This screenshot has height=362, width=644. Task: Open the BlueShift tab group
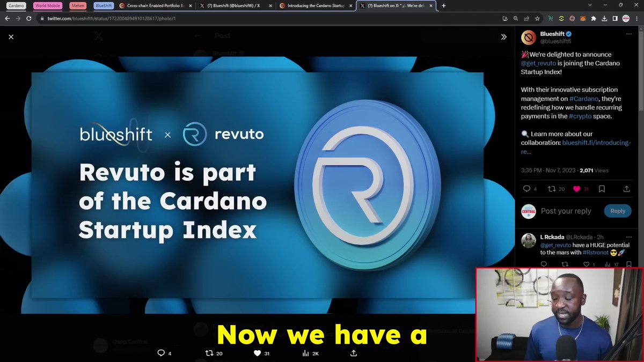coord(104,5)
